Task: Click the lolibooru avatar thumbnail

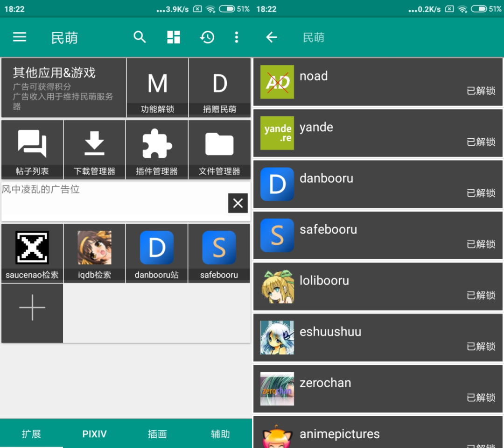Action: tap(277, 286)
